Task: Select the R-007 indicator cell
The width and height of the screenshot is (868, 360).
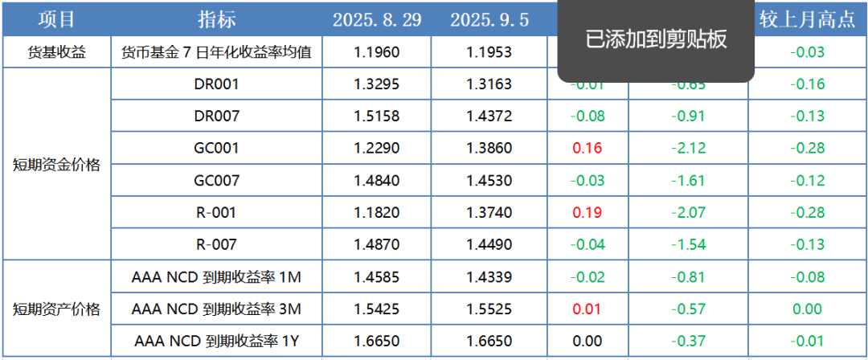Action: point(217,244)
